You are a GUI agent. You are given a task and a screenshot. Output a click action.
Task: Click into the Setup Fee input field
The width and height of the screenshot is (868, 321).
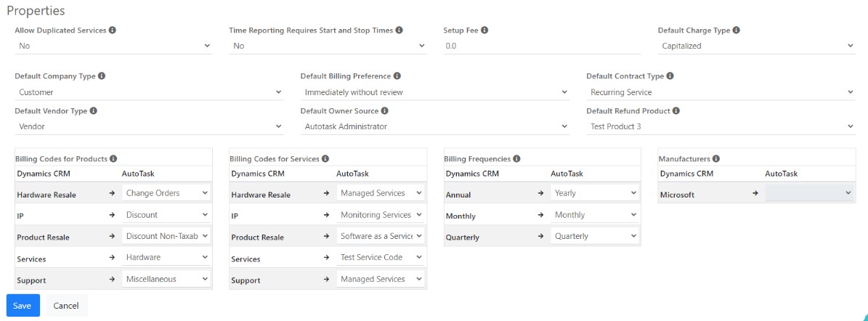(x=541, y=46)
